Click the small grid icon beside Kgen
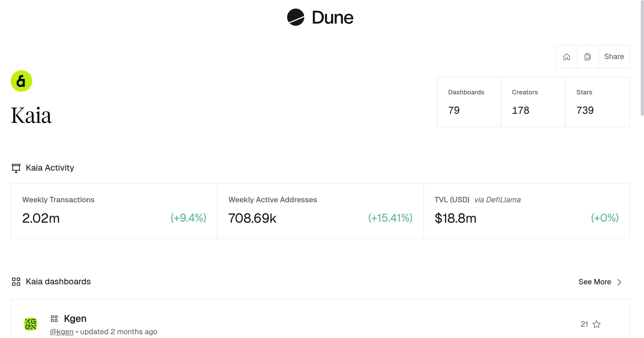The image size is (644, 338). [54, 319]
